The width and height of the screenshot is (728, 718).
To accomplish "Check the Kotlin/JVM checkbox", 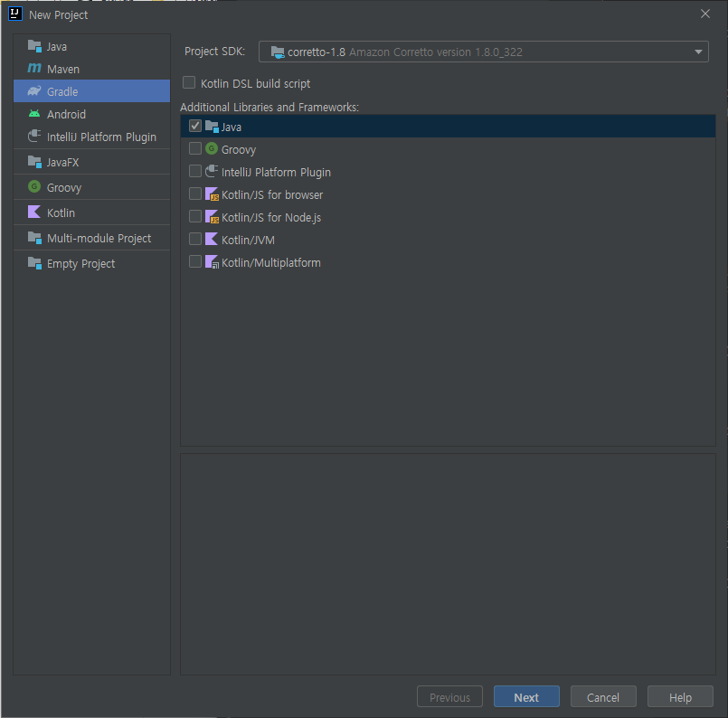I will (x=195, y=239).
